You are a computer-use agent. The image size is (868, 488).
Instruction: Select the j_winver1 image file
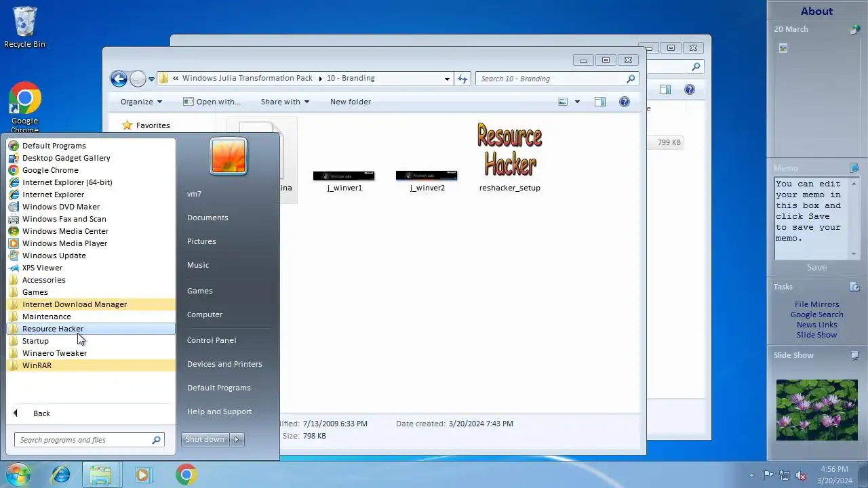tap(344, 180)
